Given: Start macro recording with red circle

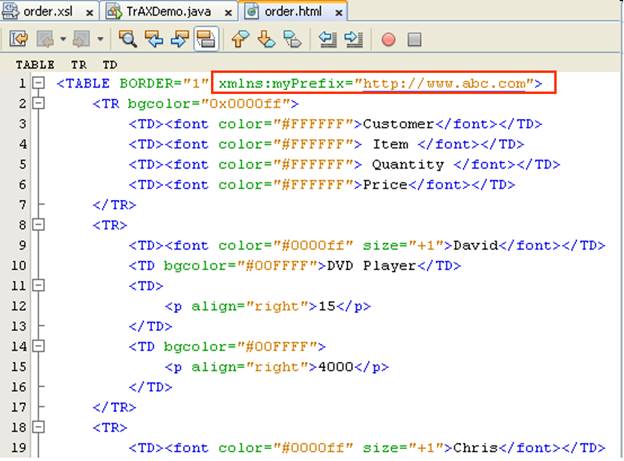Looking at the screenshot, I should (x=388, y=39).
